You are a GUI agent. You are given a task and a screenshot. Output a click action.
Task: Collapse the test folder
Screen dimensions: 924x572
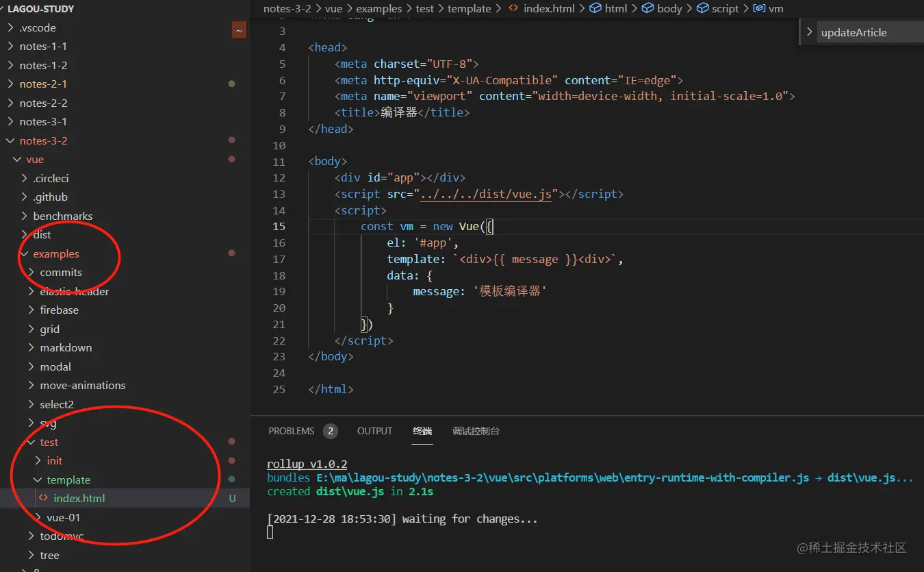click(x=49, y=443)
